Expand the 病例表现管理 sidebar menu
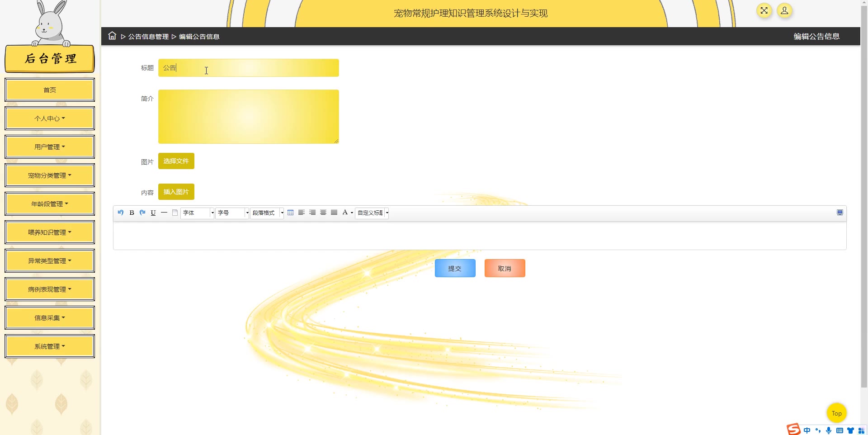 click(x=50, y=289)
